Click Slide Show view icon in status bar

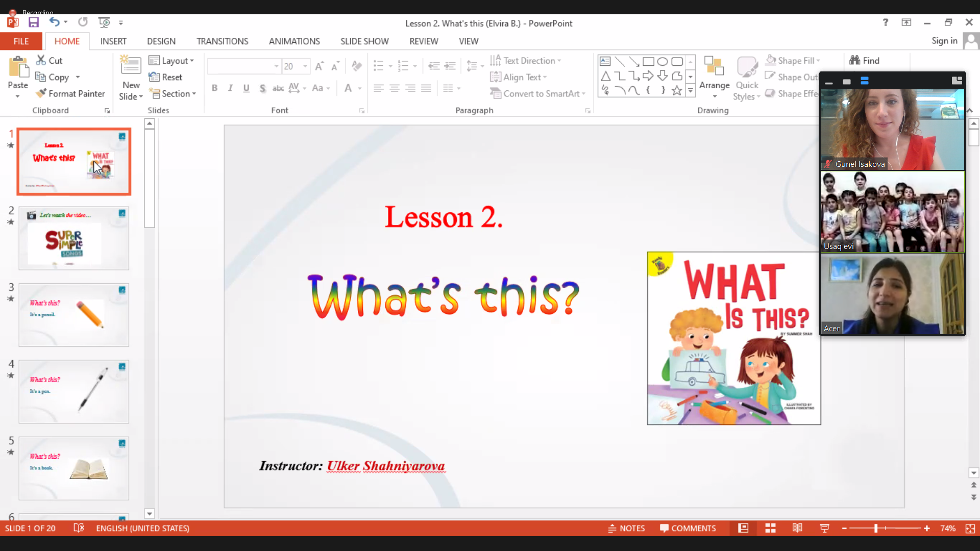(x=824, y=529)
